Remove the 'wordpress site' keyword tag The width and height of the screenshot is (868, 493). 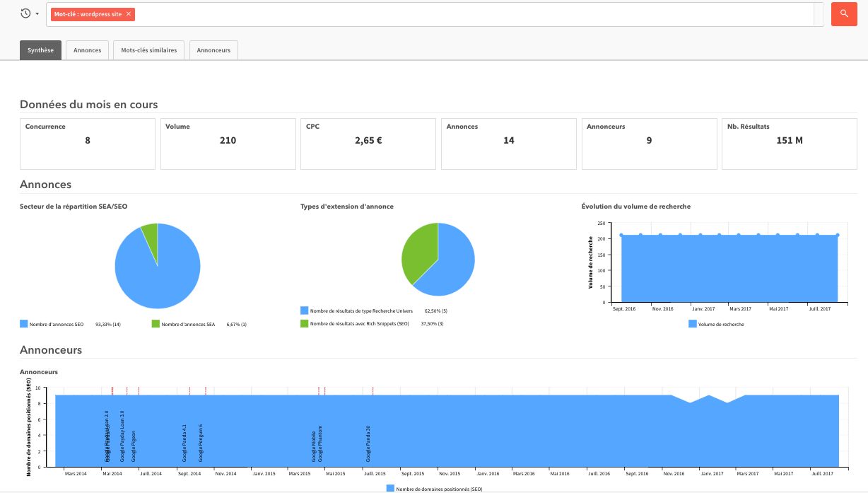pyautogui.click(x=129, y=14)
